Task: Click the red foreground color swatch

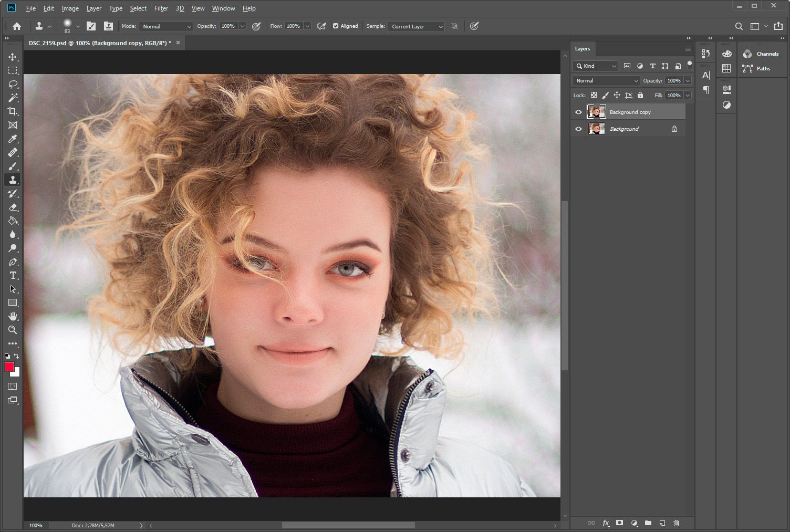Action: point(9,367)
